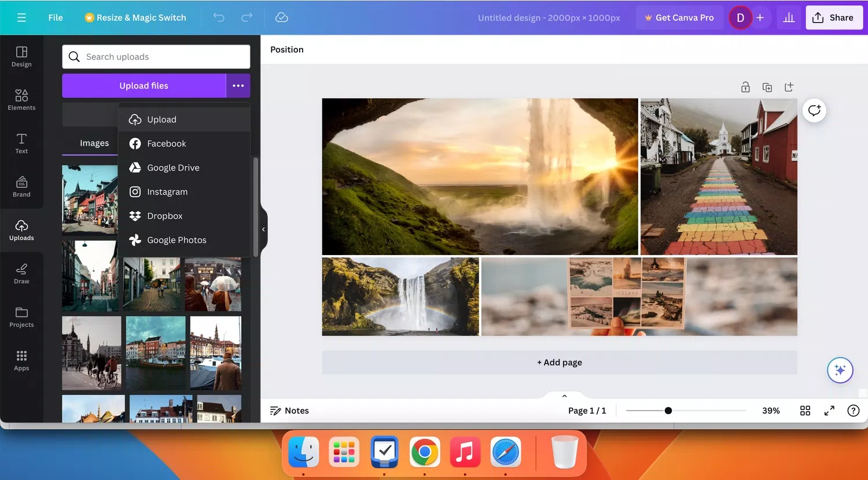Collapse the uploads side panel

coord(263,229)
